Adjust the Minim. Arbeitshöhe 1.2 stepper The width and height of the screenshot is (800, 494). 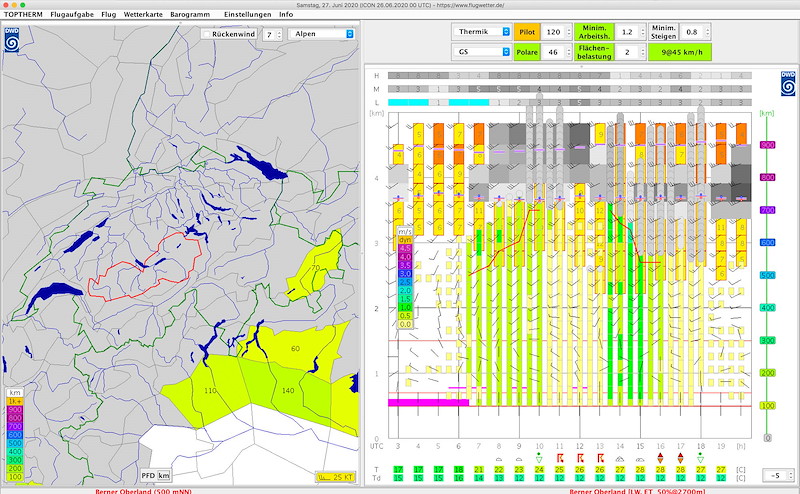point(642,32)
